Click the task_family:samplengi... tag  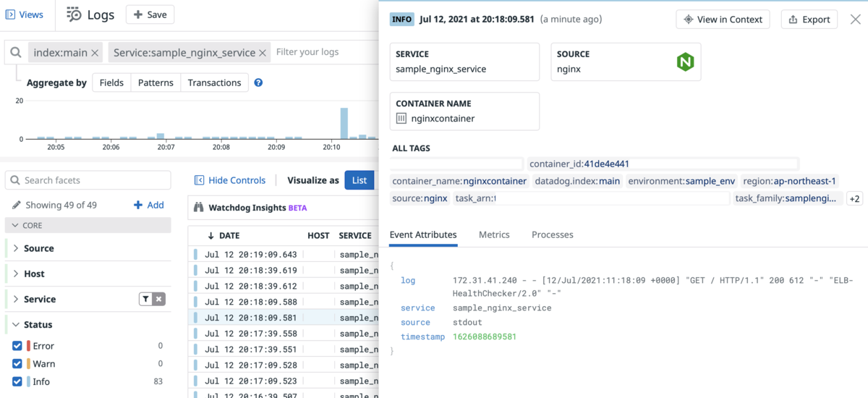tap(787, 198)
